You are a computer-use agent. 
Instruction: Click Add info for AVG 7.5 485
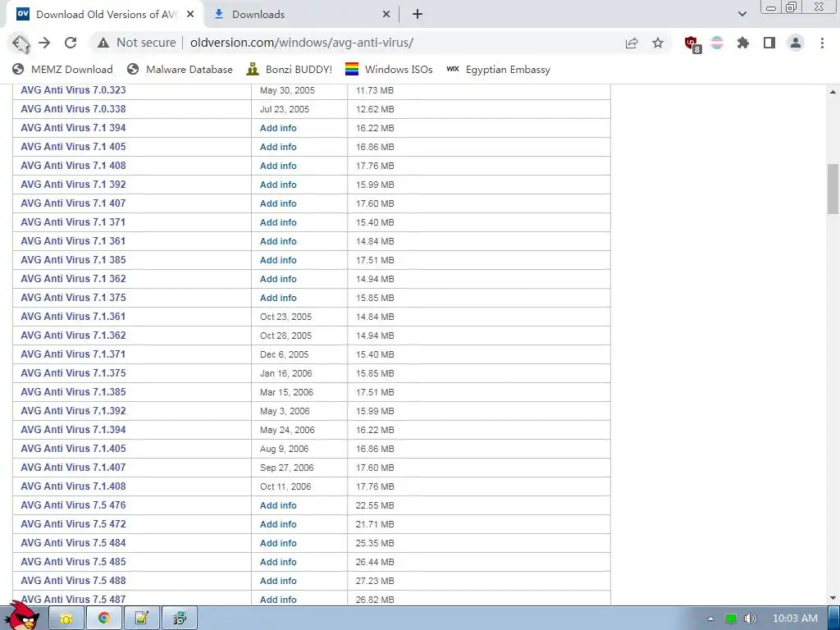(278, 561)
